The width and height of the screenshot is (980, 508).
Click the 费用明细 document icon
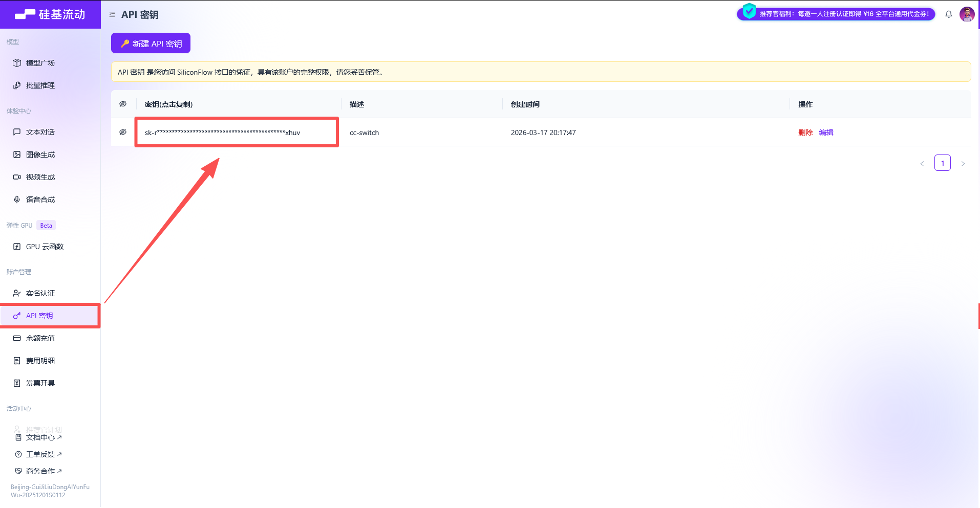pos(17,361)
